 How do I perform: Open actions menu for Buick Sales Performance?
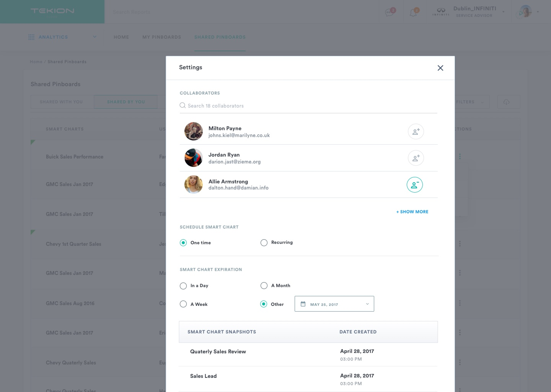tap(460, 156)
